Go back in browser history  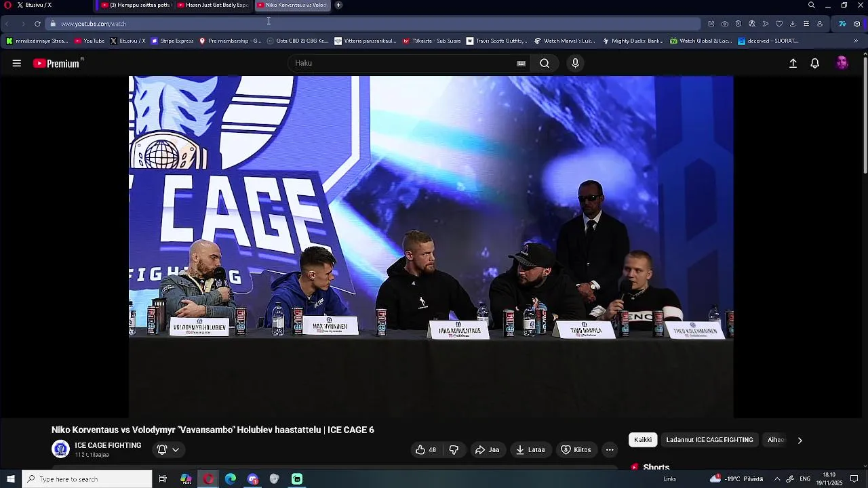[x=7, y=24]
